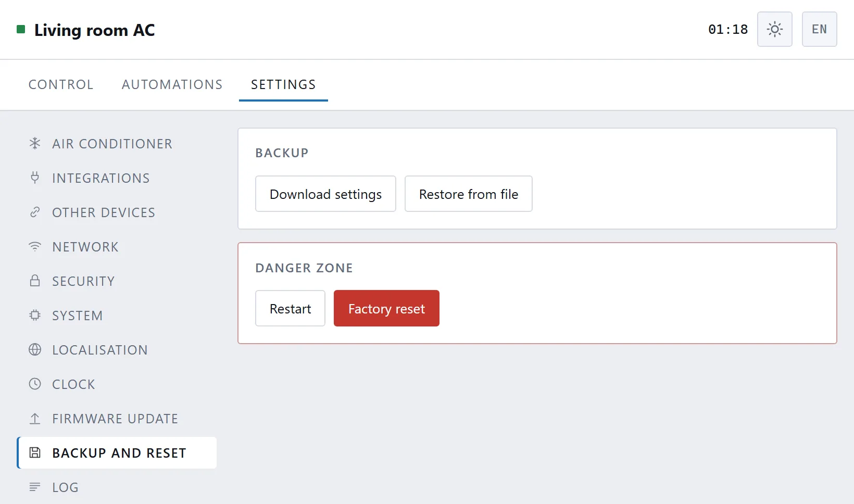This screenshot has height=504, width=854.
Task: Click the chain link Other Devices icon
Action: point(35,212)
